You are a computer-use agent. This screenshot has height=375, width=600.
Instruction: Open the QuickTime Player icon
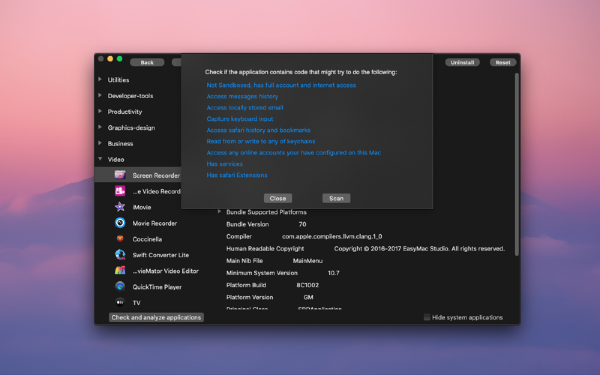[x=120, y=286]
